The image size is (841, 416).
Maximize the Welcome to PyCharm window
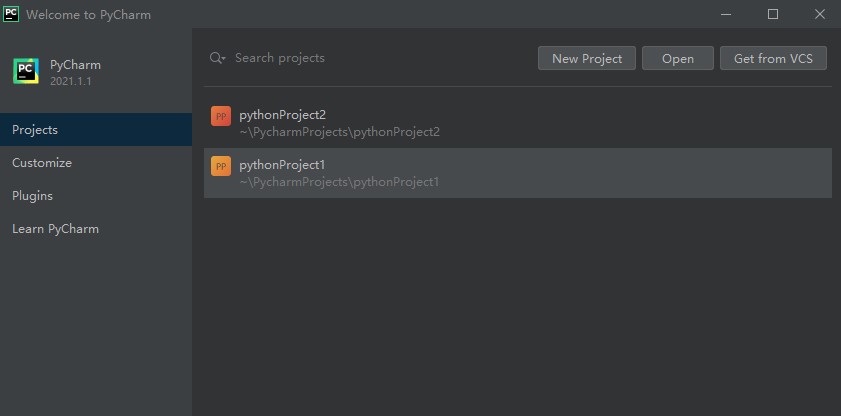click(x=772, y=14)
